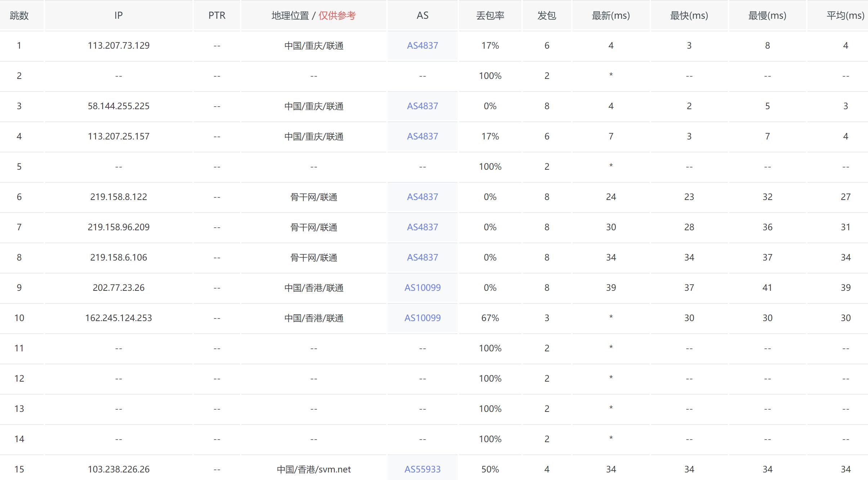Screen dimensions: 868x480
Task: Click the 地理位置 / 仅供参考 header
Action: point(313,15)
